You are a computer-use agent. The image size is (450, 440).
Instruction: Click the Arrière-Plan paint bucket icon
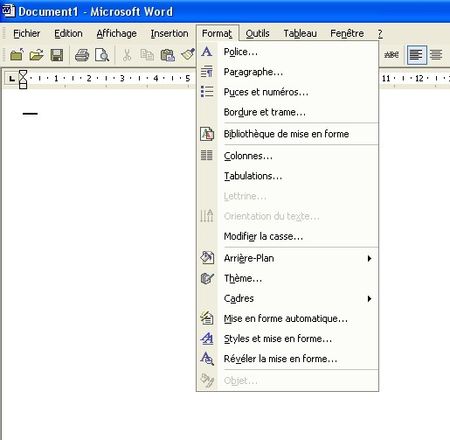click(x=207, y=258)
